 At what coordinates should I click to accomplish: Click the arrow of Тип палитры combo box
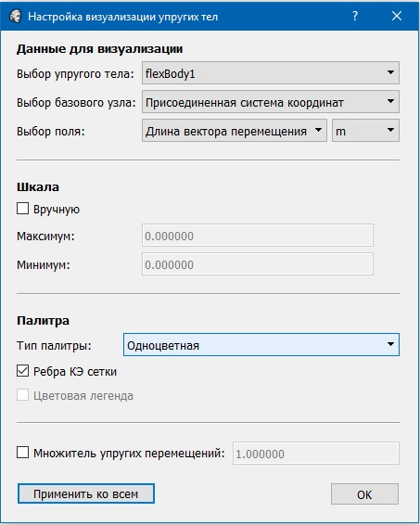[x=390, y=344]
